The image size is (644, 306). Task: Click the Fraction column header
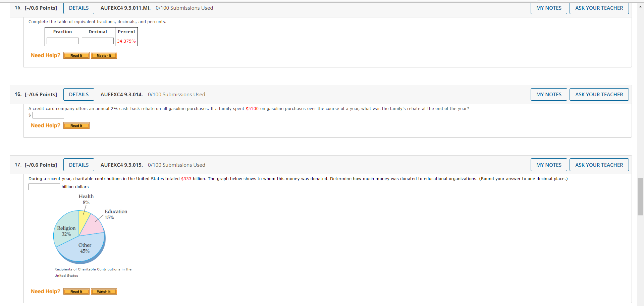[x=62, y=32]
